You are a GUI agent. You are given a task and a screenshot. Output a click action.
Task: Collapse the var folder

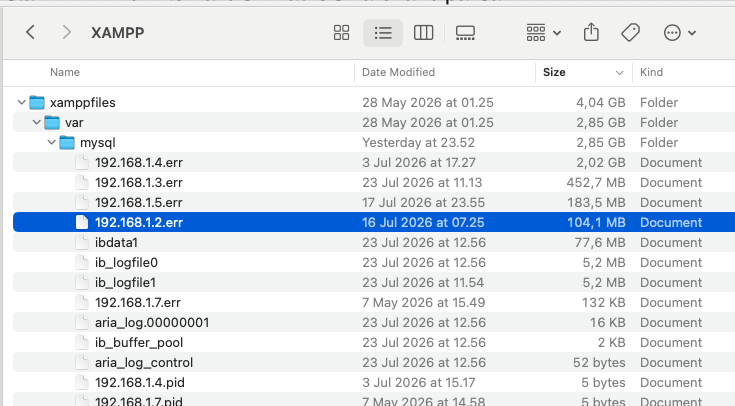click(x=36, y=122)
